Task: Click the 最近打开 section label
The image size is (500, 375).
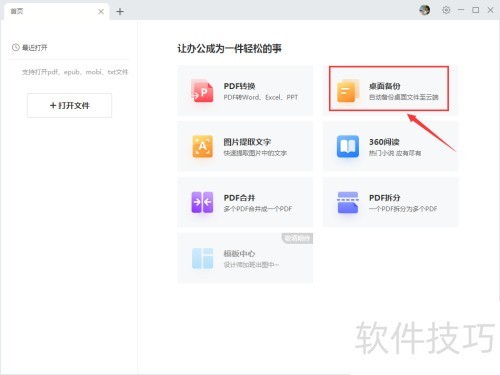Action: pos(35,48)
